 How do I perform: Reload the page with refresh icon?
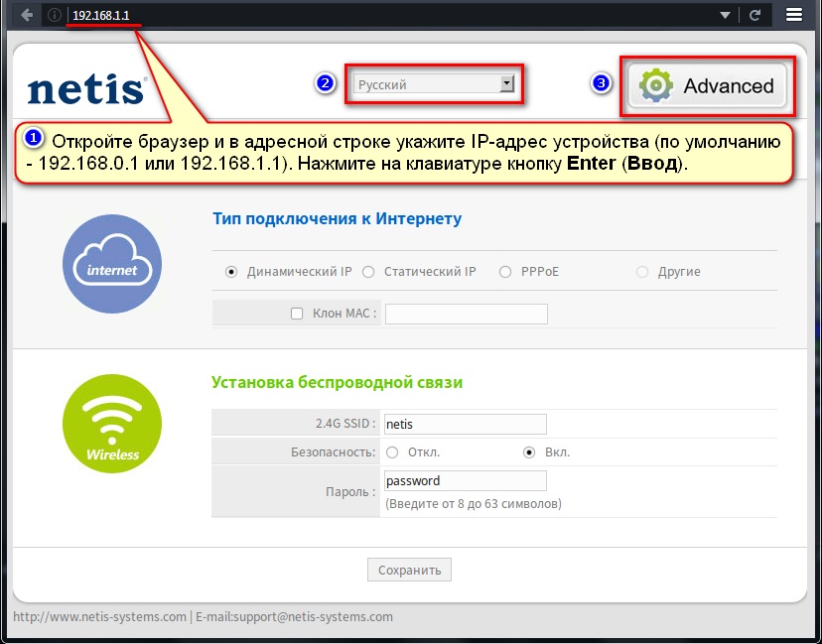(754, 15)
